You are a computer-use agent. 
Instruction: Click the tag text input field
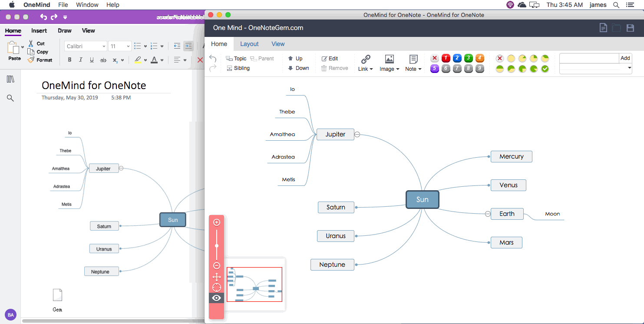(589, 58)
